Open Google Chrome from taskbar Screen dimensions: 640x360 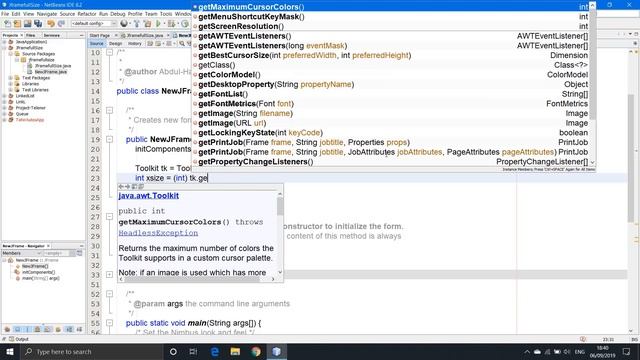256,351
